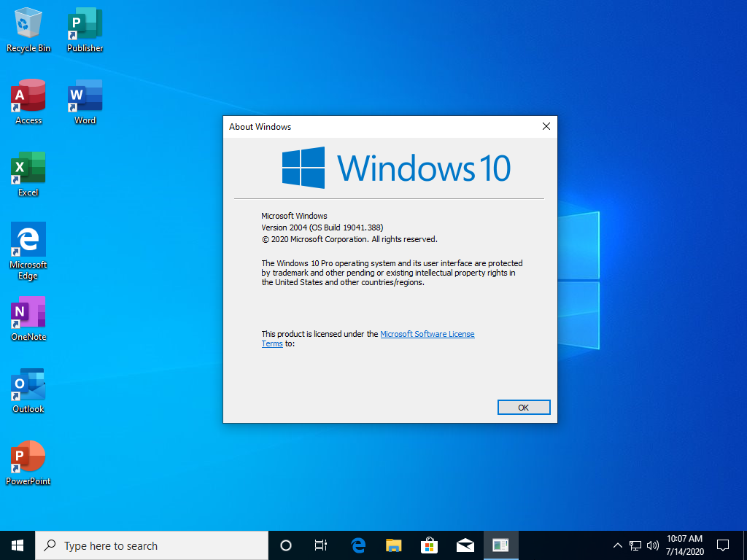Open the network status tray icon

coord(635,545)
